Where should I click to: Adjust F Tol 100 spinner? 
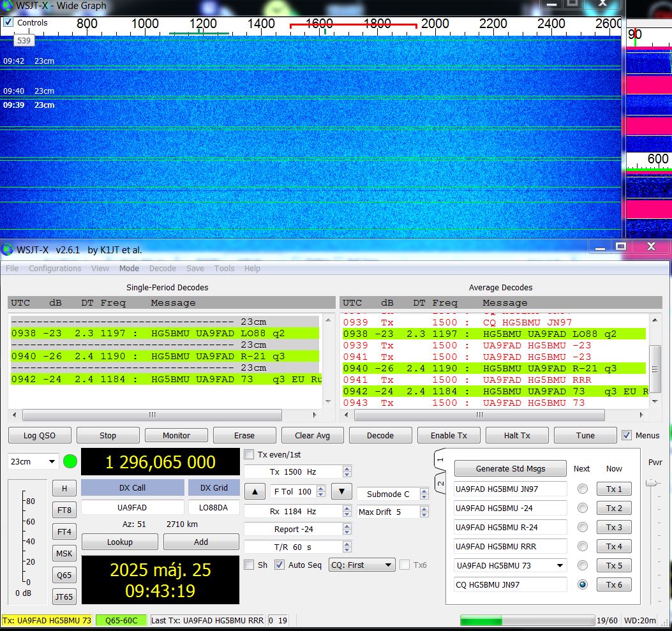[x=321, y=491]
